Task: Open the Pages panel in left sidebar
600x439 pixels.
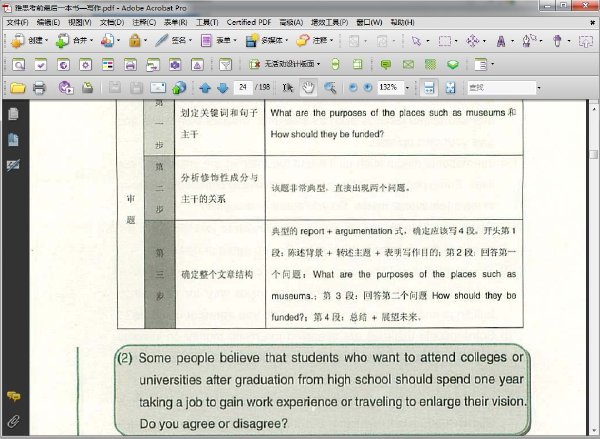Action: [13, 114]
